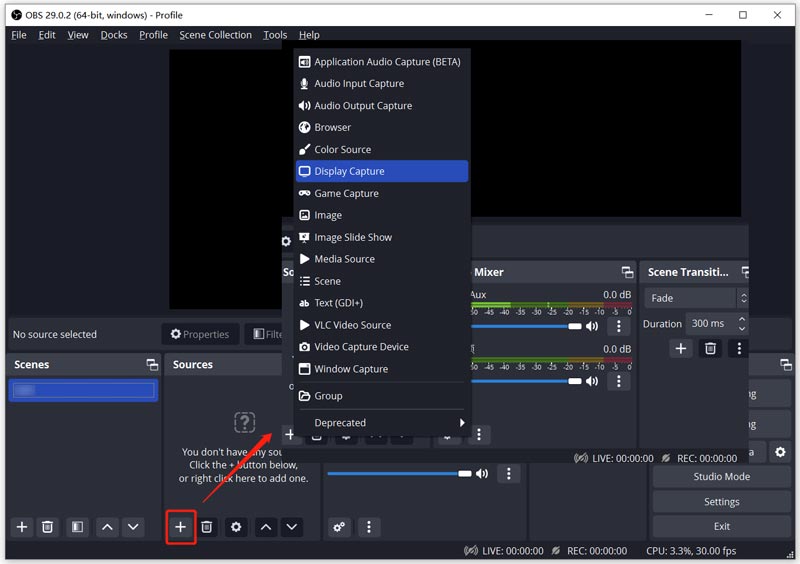The image size is (800, 564).
Task: Open the Help menu
Action: pyautogui.click(x=309, y=35)
